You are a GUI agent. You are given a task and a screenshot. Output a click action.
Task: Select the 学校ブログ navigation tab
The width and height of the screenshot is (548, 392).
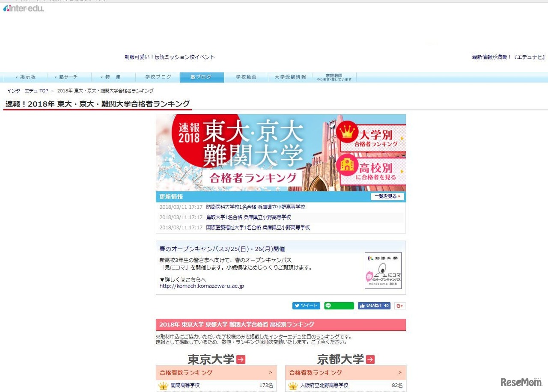pos(158,77)
